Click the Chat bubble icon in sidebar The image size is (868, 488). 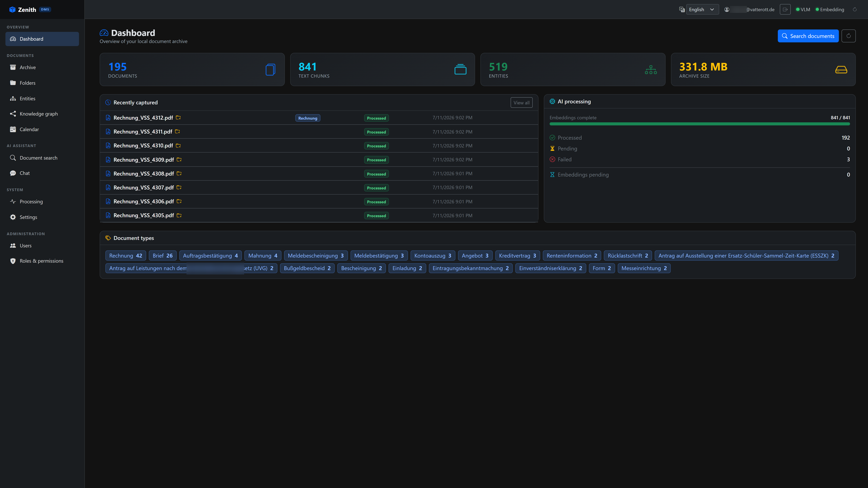(13, 173)
